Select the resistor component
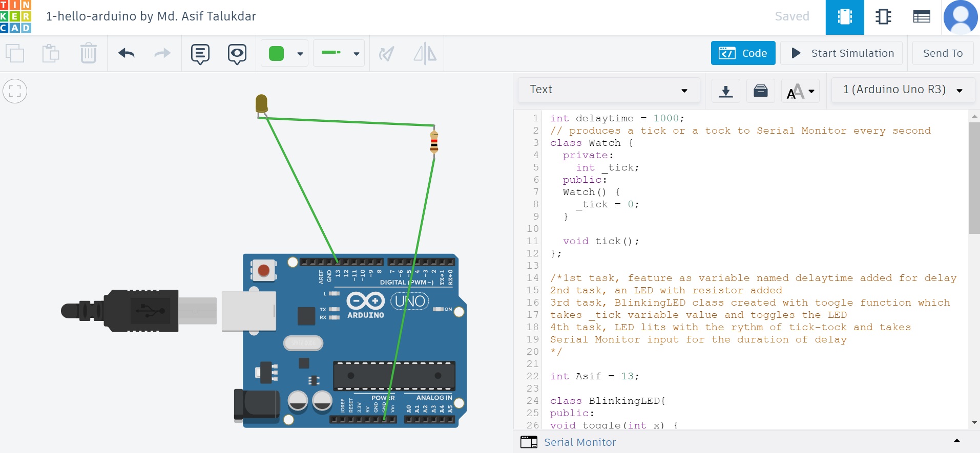This screenshot has height=453, width=980. click(434, 141)
